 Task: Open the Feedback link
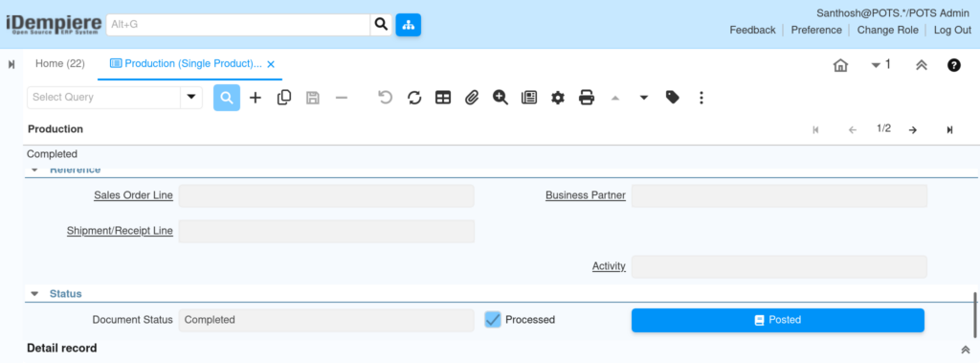click(752, 30)
